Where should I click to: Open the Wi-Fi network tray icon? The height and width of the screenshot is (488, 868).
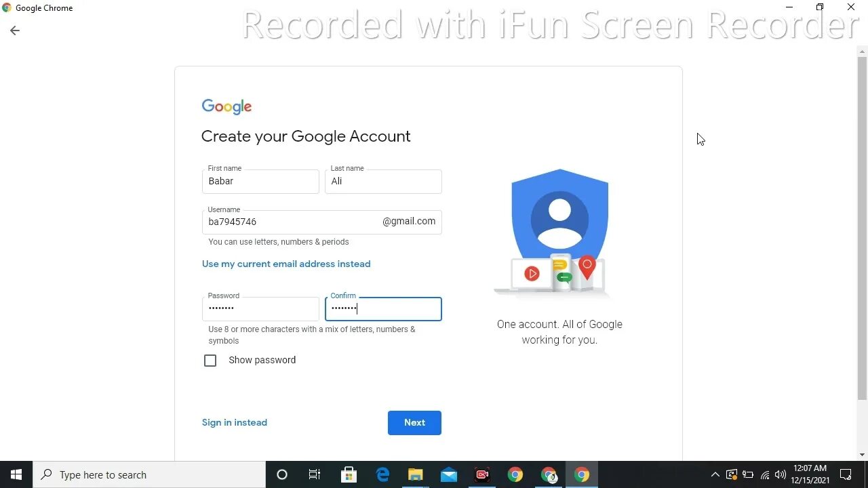point(765,474)
